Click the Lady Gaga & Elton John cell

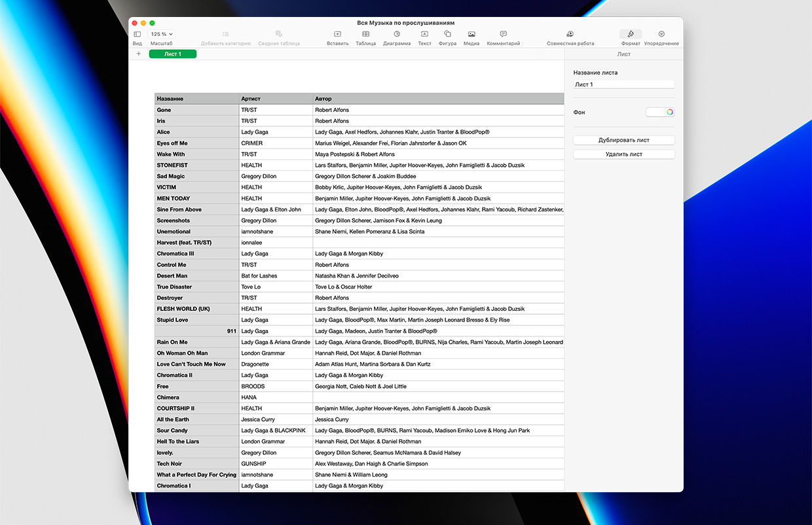pos(276,209)
